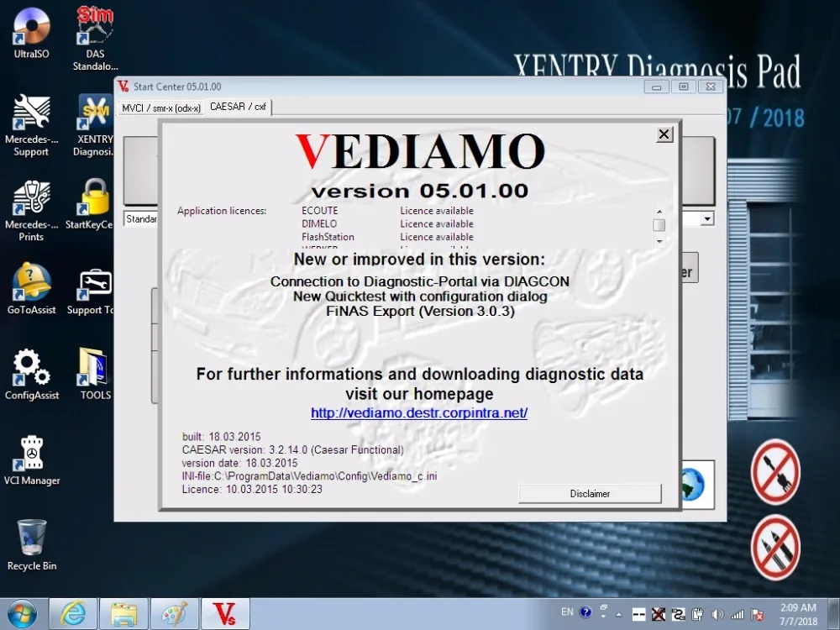Open Windows Explorer from taskbar

[x=123, y=614]
